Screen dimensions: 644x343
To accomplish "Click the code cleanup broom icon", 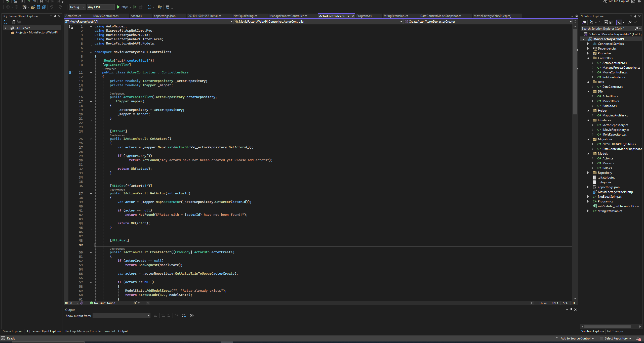I will 135,303.
